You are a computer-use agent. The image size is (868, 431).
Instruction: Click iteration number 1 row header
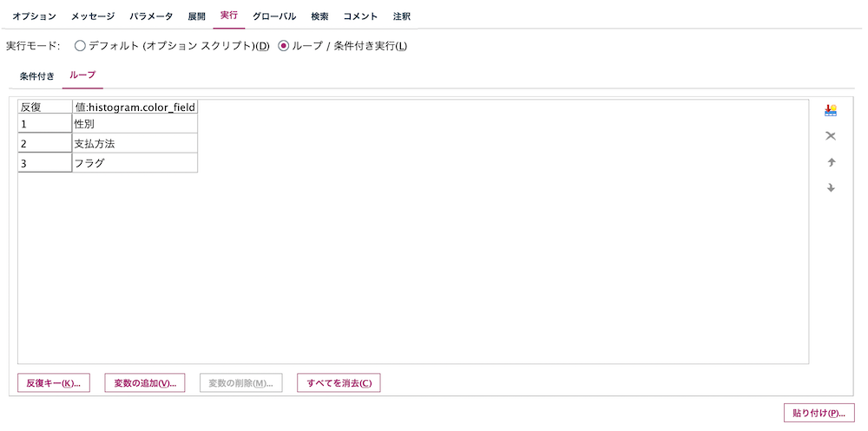pyautogui.click(x=45, y=124)
